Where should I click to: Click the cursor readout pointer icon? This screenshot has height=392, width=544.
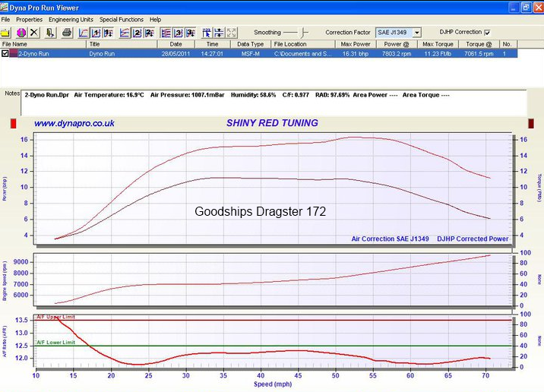pos(207,33)
